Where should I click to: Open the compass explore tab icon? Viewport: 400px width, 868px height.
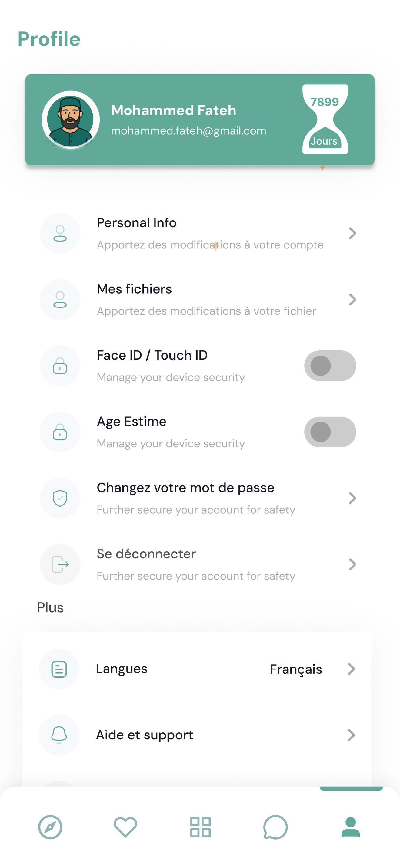50,827
